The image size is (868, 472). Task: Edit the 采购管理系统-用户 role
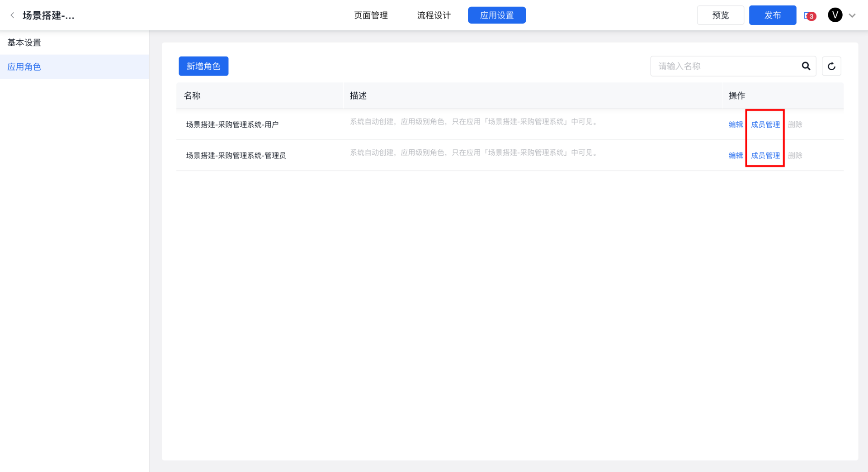(x=736, y=124)
